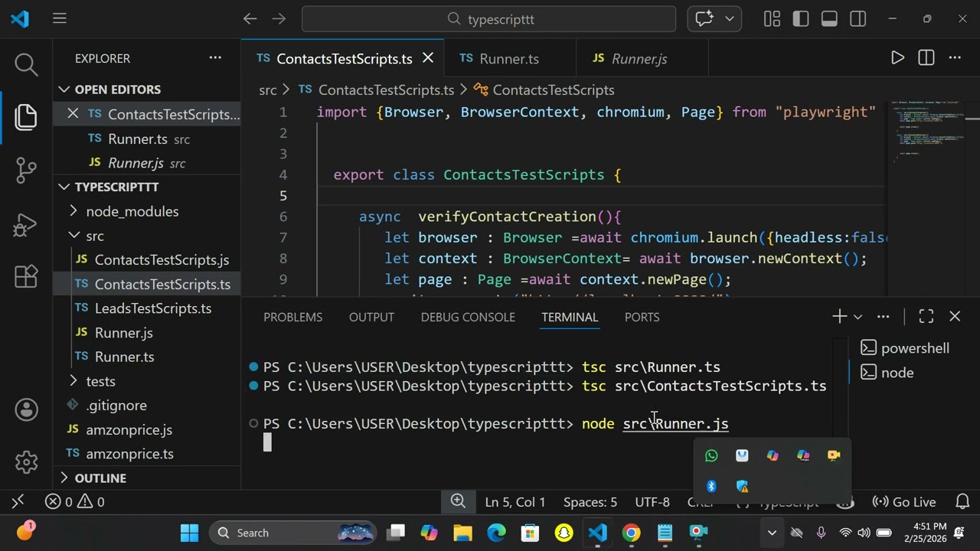Viewport: 980px width, 551px height.
Task: Open the Copilot chat icon in title bar
Action: click(704, 19)
